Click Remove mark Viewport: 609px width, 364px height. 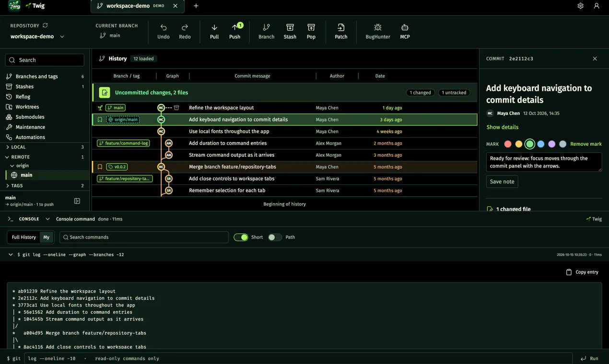pyautogui.click(x=586, y=144)
